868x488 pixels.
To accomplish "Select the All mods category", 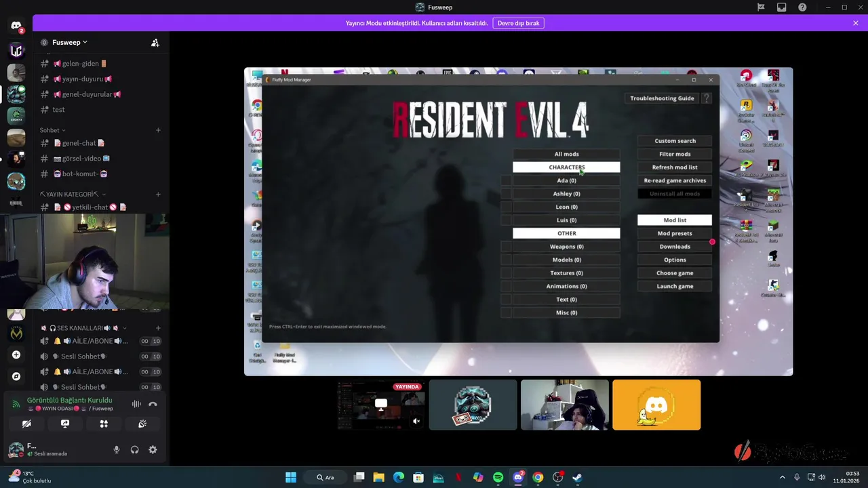I will (x=566, y=154).
